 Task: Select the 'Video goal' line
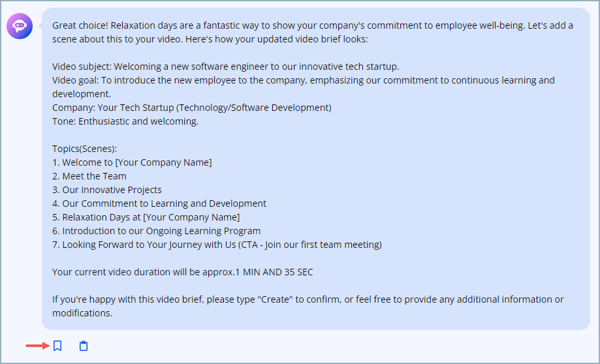click(x=304, y=87)
